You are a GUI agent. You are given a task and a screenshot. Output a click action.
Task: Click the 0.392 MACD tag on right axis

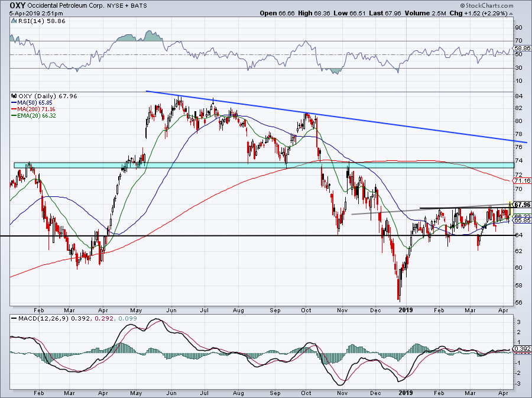pos(523,349)
